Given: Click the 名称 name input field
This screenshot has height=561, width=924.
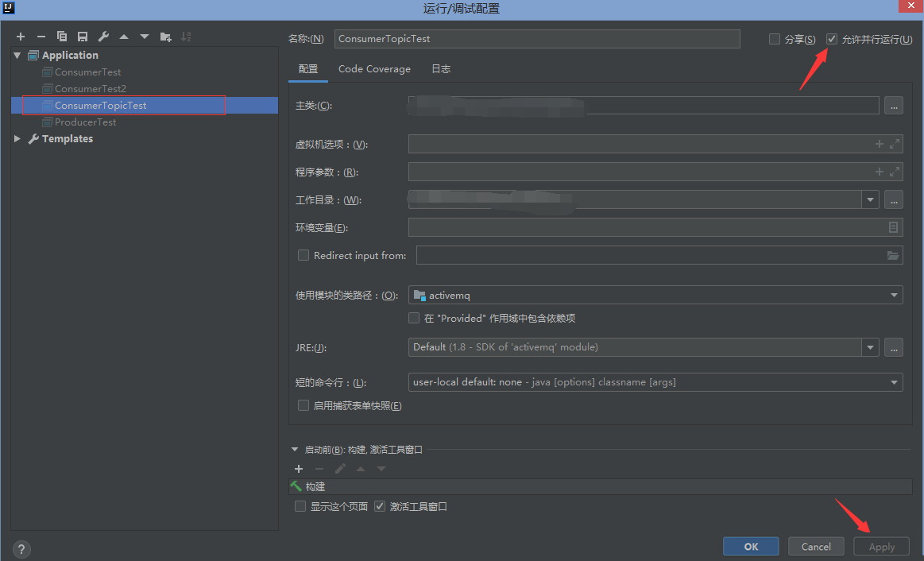Looking at the screenshot, I should click(x=537, y=38).
